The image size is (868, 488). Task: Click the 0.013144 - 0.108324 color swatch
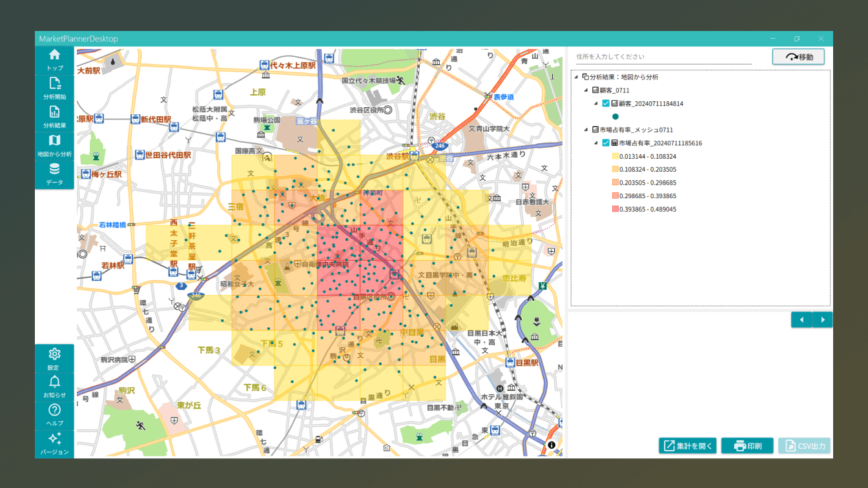coord(615,156)
